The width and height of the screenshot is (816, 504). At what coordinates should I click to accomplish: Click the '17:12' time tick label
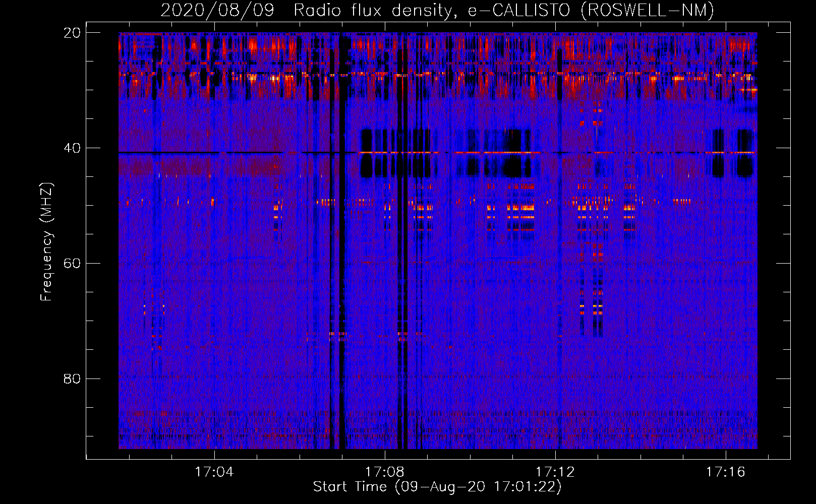click(x=555, y=472)
